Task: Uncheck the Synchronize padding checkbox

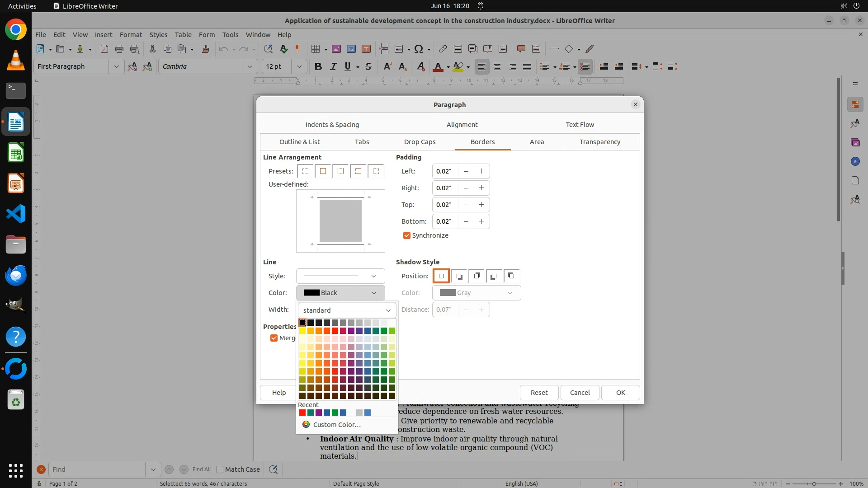Action: coord(407,235)
